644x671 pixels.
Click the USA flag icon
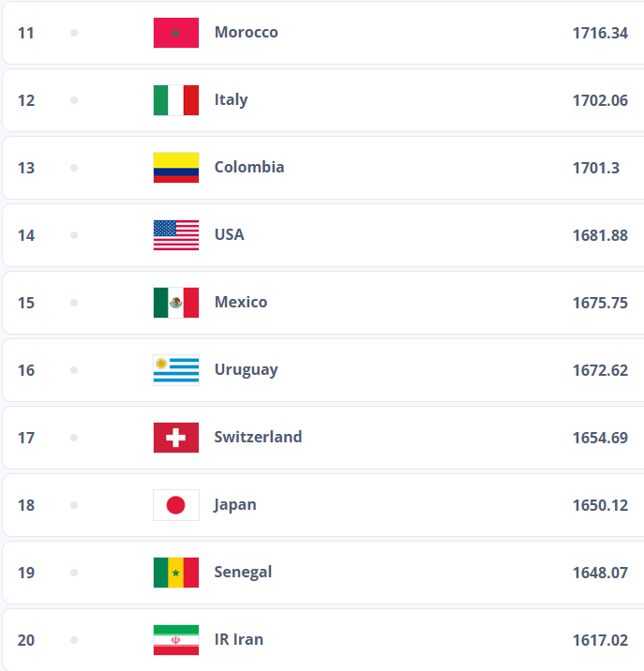[176, 235]
